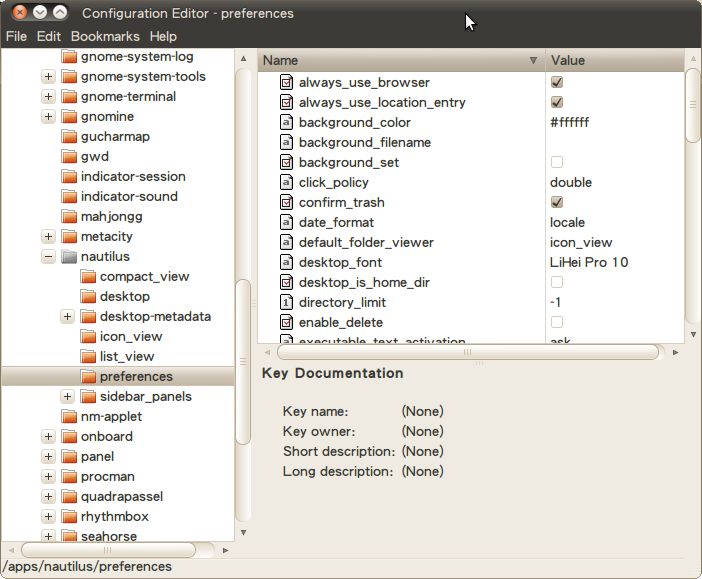
Task: Click the icon_view folder icon
Action: pyautogui.click(x=88, y=337)
